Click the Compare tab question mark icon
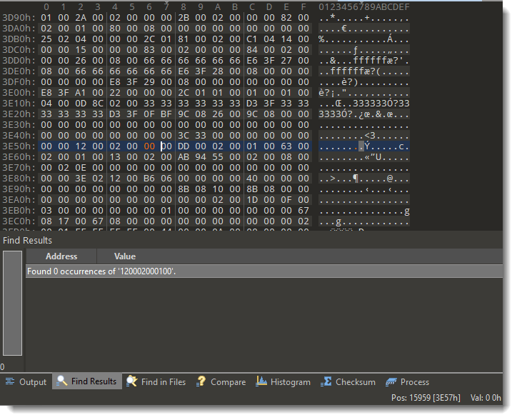Viewport: 517px width, 420px height. (201, 382)
